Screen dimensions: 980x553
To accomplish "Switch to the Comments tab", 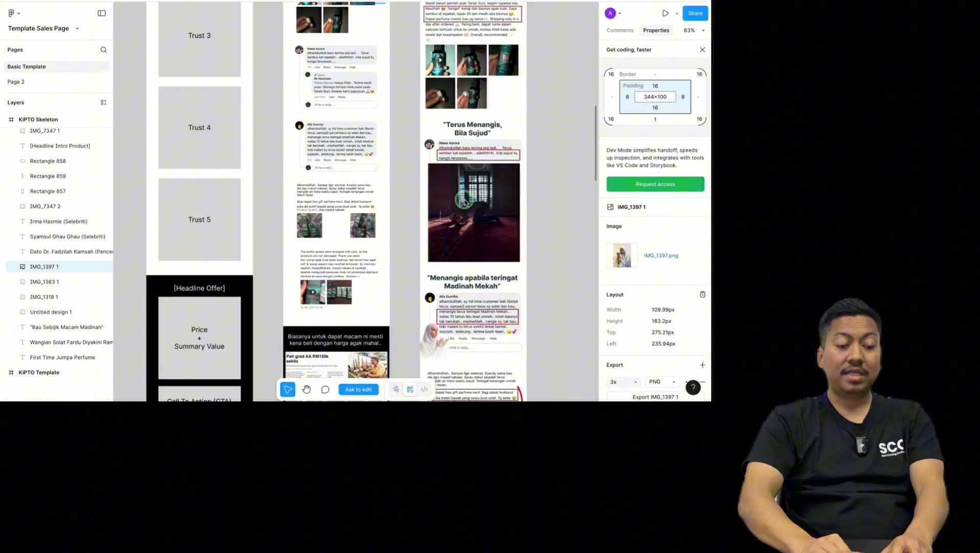I will tap(620, 30).
